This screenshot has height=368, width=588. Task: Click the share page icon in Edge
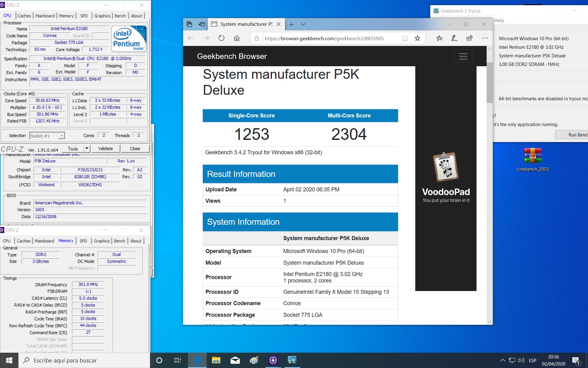[x=469, y=38]
